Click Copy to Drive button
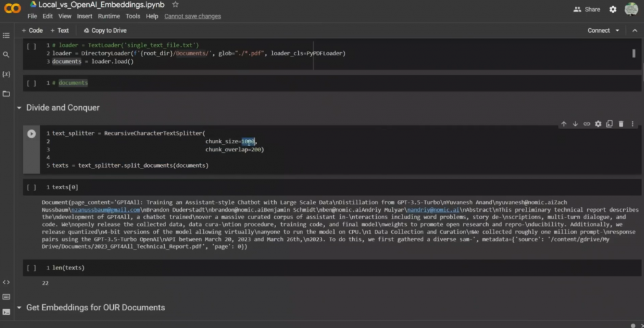The height and width of the screenshot is (328, 644). [x=105, y=30]
